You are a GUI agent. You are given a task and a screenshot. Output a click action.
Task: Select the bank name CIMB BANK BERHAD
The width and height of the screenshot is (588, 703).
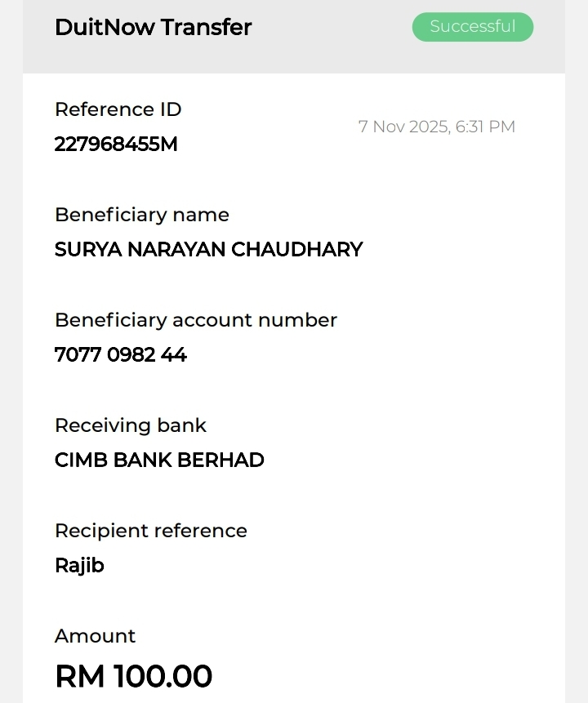[159, 461]
